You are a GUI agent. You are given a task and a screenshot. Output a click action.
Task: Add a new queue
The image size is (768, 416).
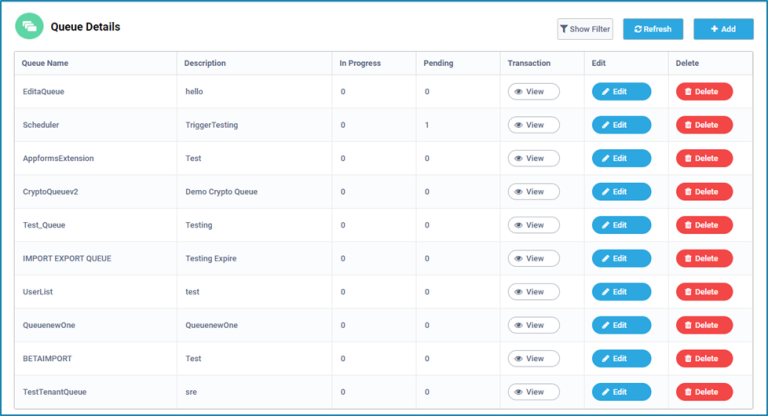point(723,29)
